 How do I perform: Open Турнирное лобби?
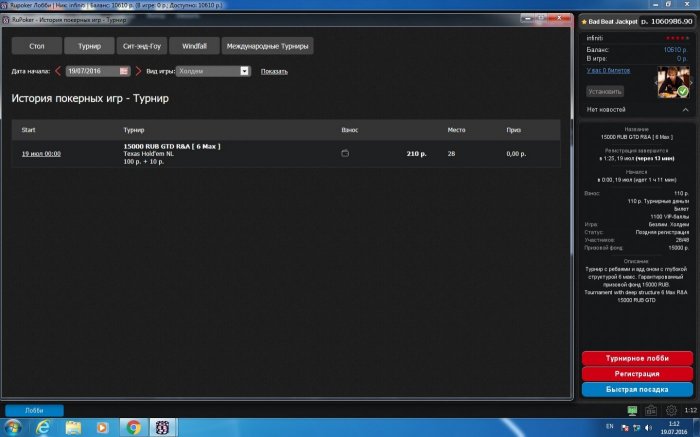(637, 358)
